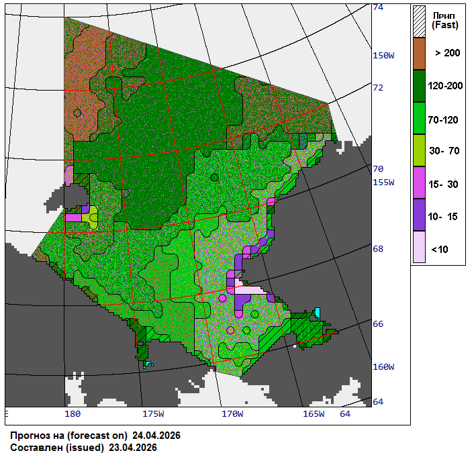Click the 150W longitude label
Screen dimensions: 476x457
383,55
